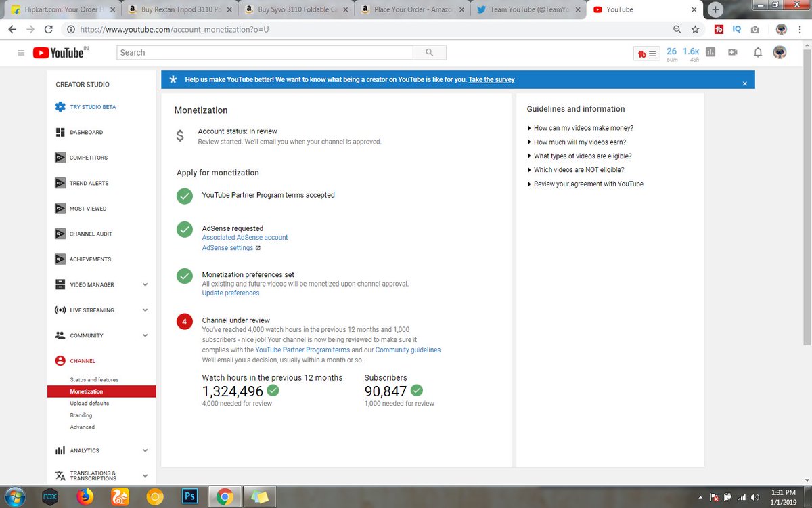Click the Channel section icon
Viewport: 812px width, 508px height.
click(x=60, y=361)
